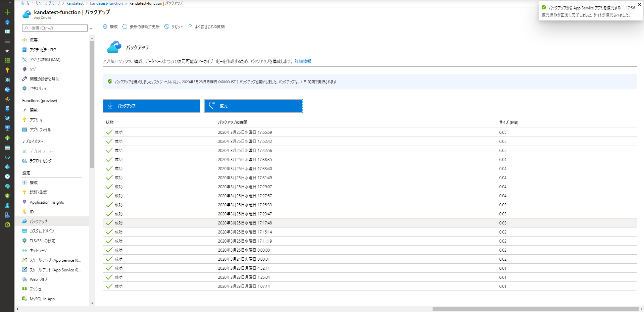Open the Dashboard icon in left rail
Viewport: 644px width, 312px height.
pyautogui.click(x=7, y=32)
